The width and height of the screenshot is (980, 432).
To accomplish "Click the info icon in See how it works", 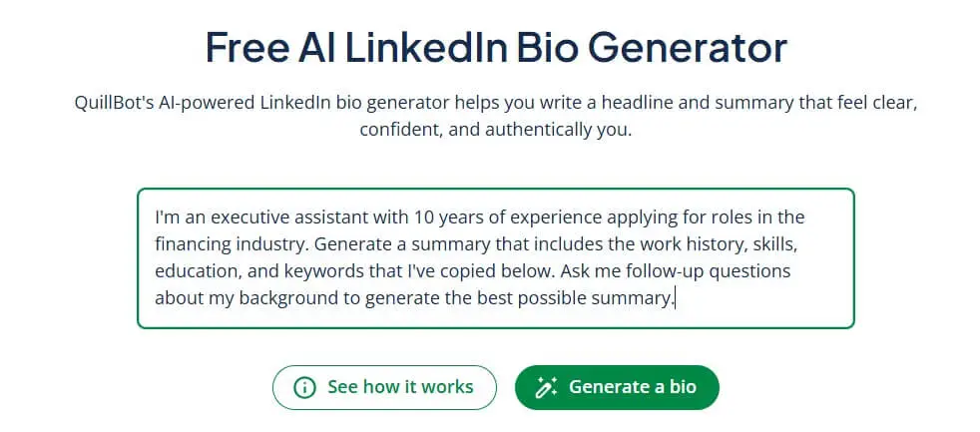I will (304, 387).
